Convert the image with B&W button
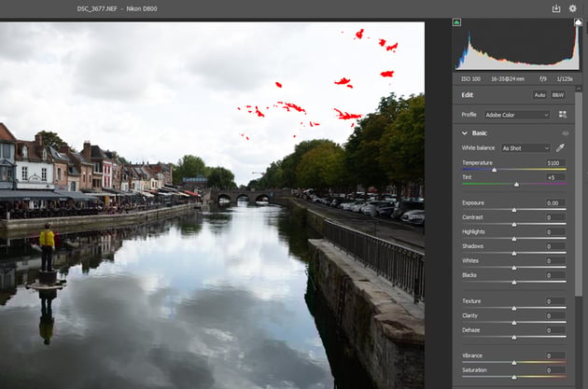Screen dimensions: 588x389 tap(558, 95)
